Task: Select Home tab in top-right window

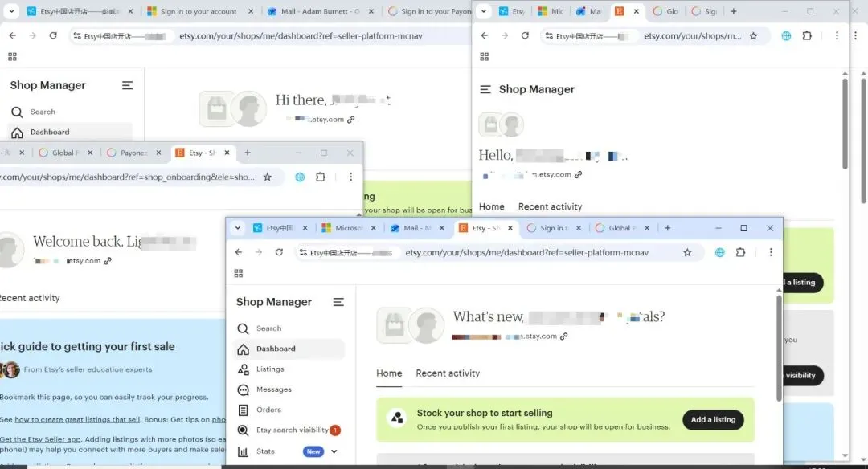Action: pyautogui.click(x=491, y=207)
